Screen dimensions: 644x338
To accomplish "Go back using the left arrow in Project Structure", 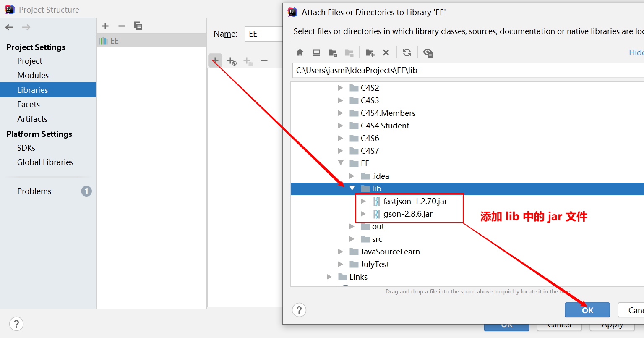I will coord(10,27).
